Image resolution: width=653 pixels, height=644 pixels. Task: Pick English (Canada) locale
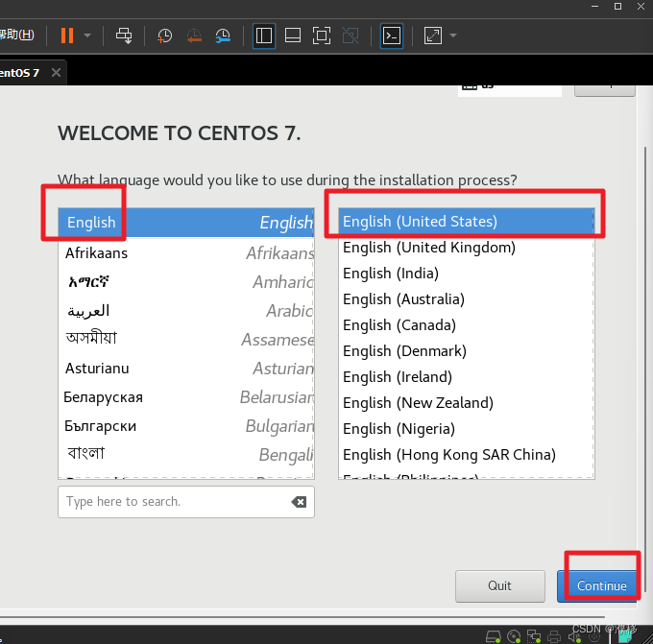[467, 325]
